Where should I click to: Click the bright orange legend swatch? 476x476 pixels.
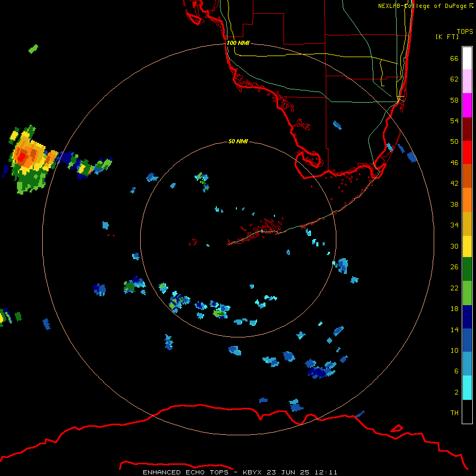pos(467,200)
